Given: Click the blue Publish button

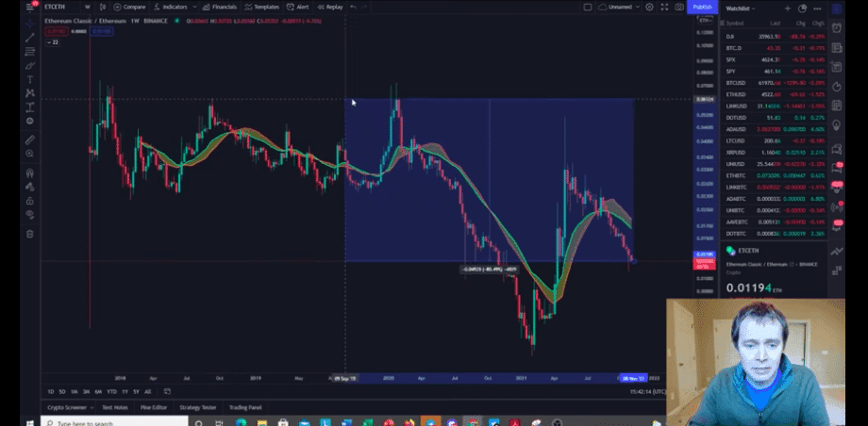Looking at the screenshot, I should click(703, 7).
